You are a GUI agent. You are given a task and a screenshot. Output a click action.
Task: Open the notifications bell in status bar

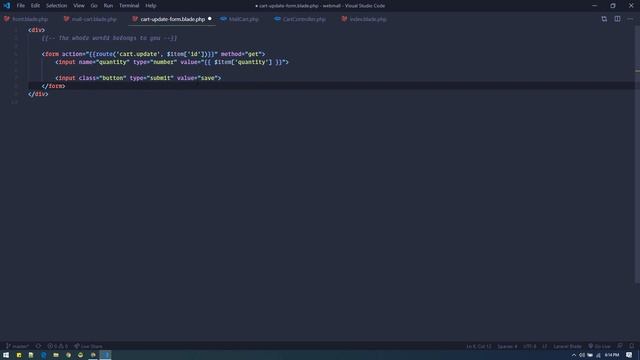coord(631,346)
